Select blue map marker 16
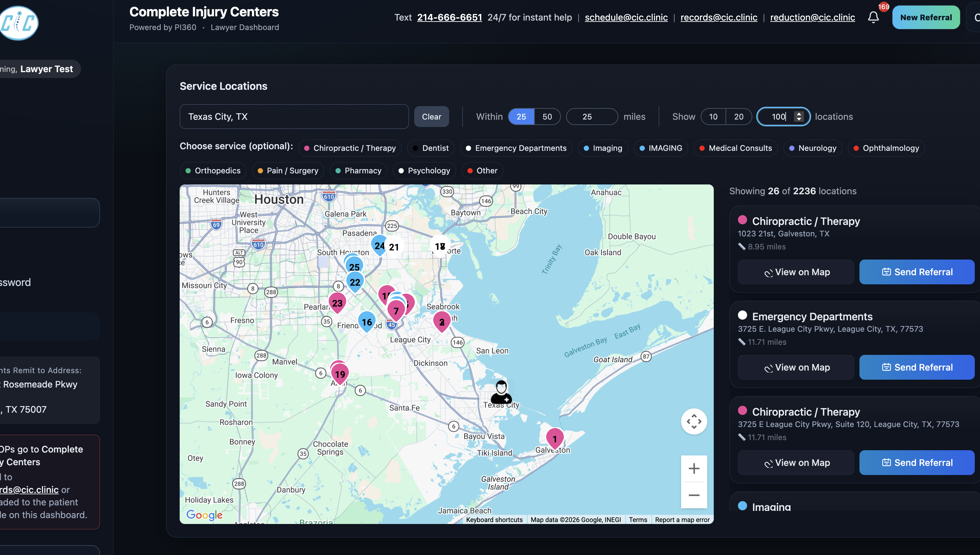980x555 pixels. point(367,322)
